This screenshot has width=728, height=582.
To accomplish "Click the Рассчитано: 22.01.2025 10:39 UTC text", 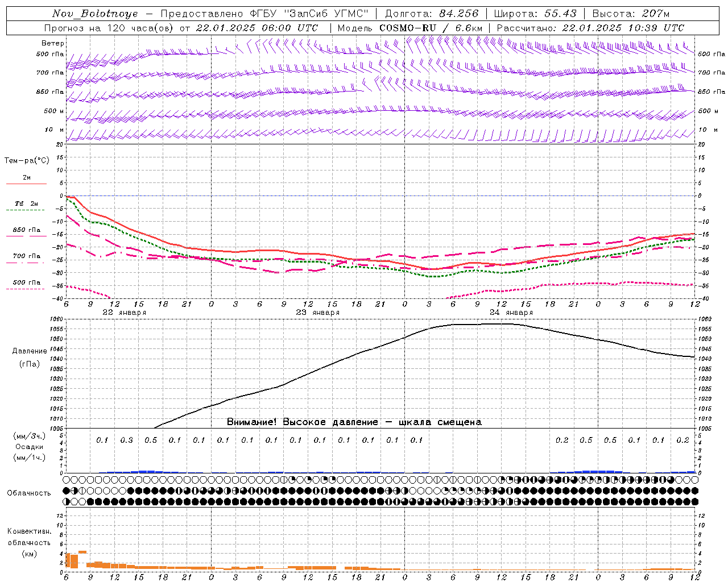I will (590, 28).
